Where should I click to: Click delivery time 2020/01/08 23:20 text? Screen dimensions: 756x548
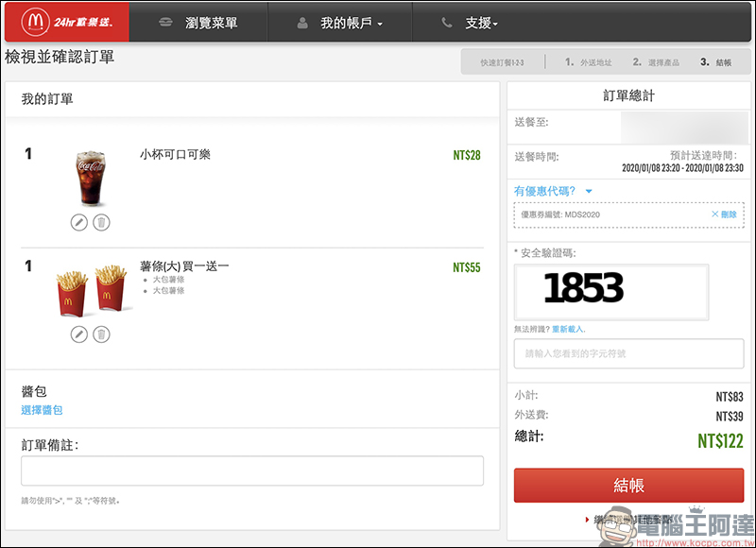682,168
